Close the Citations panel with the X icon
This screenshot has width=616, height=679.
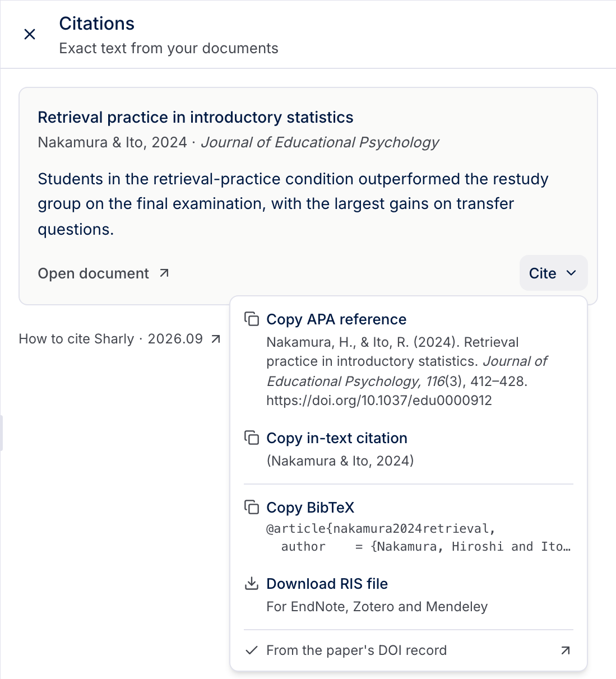30,34
